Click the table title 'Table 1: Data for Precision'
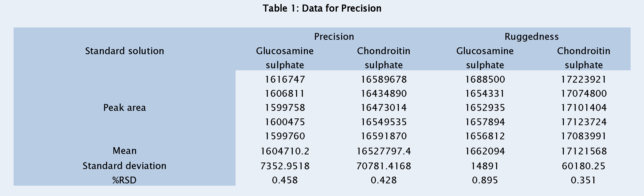Viewport: 644px width, 196px height. (322, 9)
